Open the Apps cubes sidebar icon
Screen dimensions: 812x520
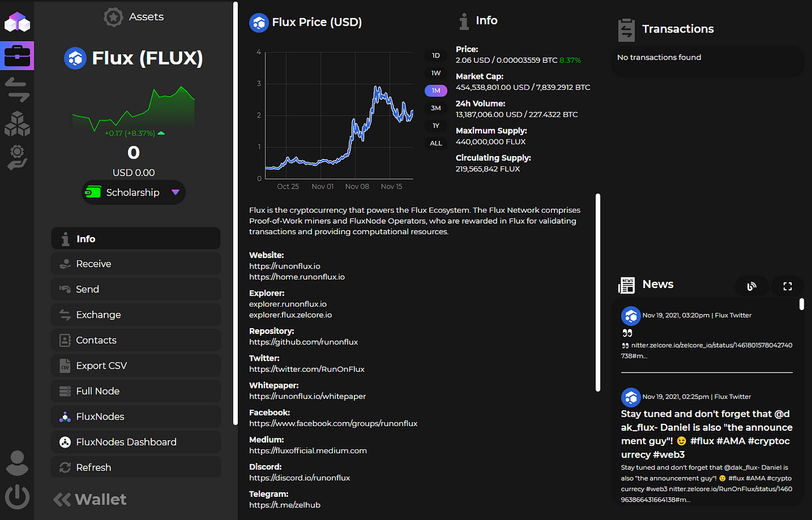[x=17, y=123]
